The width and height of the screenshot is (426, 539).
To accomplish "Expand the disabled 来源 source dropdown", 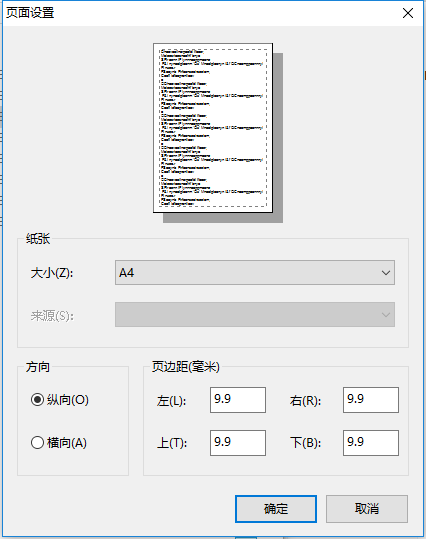I will click(255, 315).
